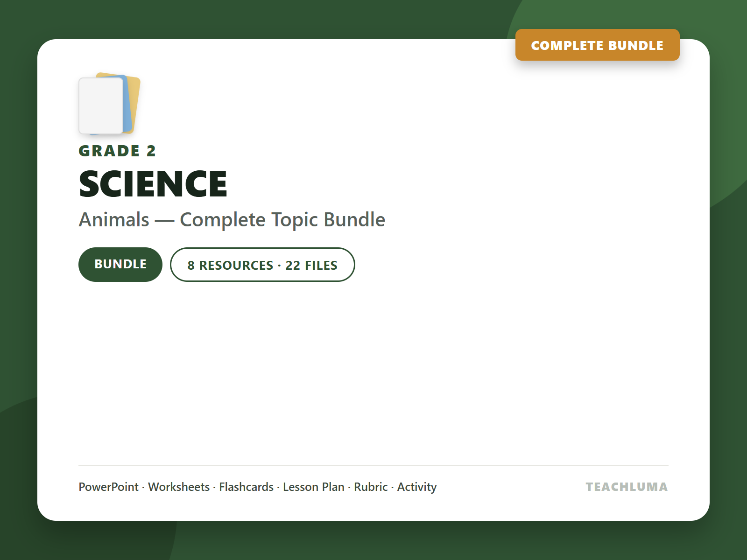Viewport: 747px width, 560px height.
Task: Click the 8 RESOURCES · 22 FILES pill
Action: (x=262, y=265)
